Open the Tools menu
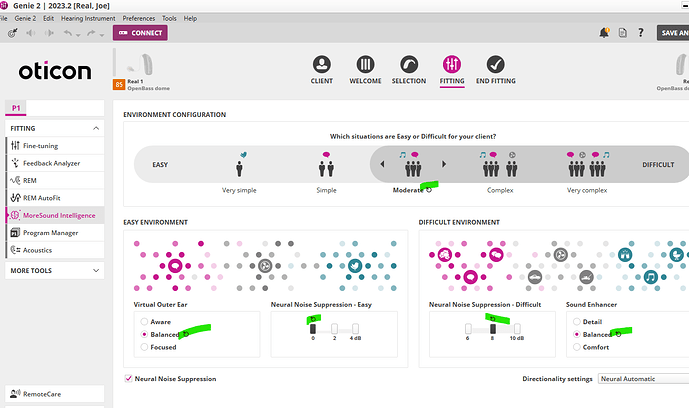 click(169, 18)
